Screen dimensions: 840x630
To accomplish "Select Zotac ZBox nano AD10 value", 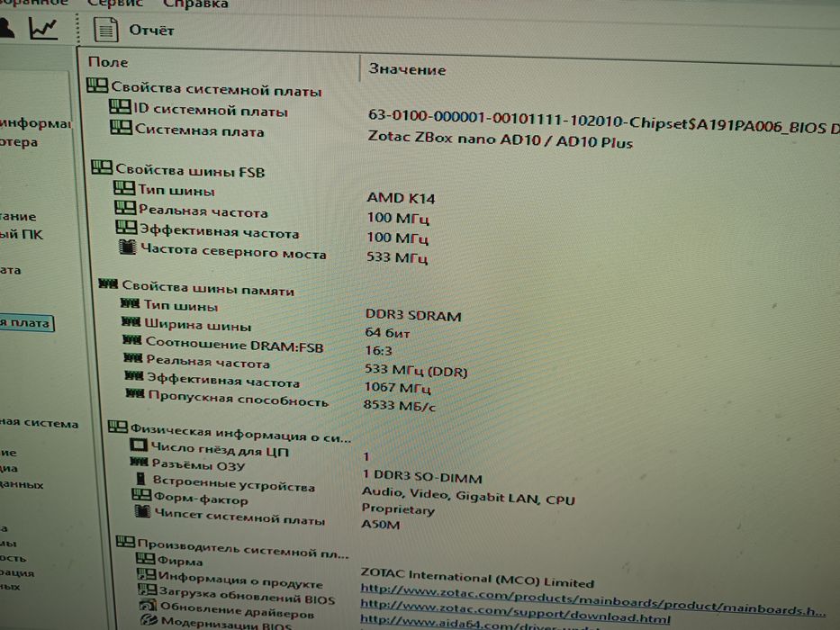I will 501,139.
